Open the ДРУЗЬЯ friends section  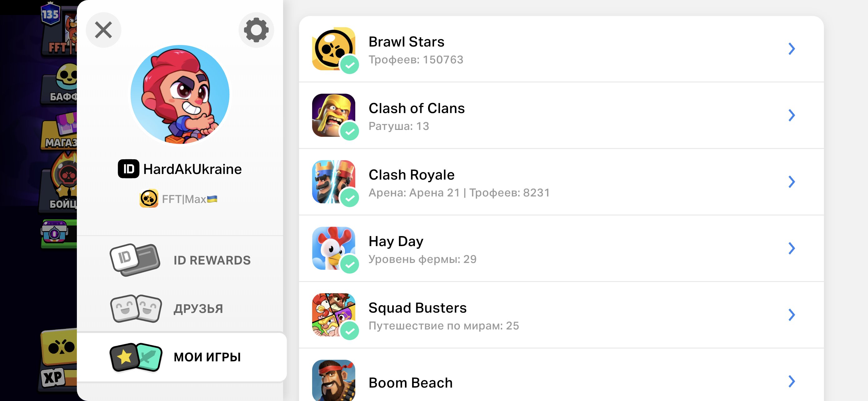coord(181,309)
